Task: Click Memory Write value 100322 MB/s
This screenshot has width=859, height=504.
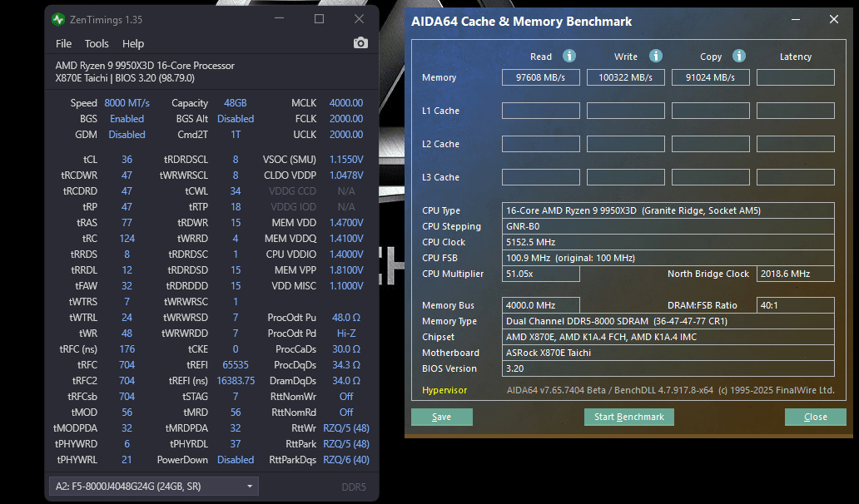Action: 626,77
